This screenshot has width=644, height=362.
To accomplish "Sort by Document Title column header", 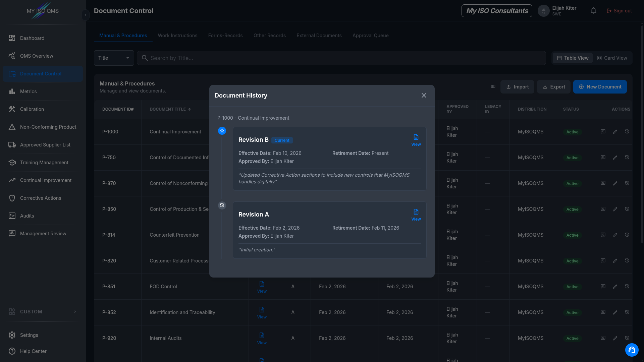I will click(x=170, y=109).
